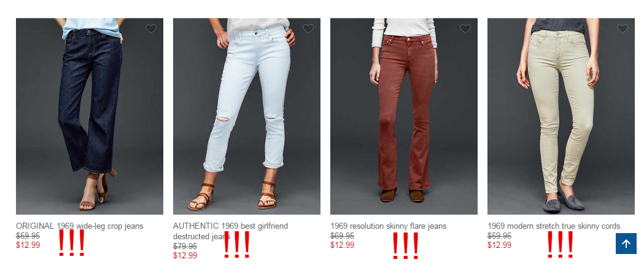Click struck-through $59.95 price under wide-leg jeans
644x270 pixels.
pyautogui.click(x=28, y=236)
